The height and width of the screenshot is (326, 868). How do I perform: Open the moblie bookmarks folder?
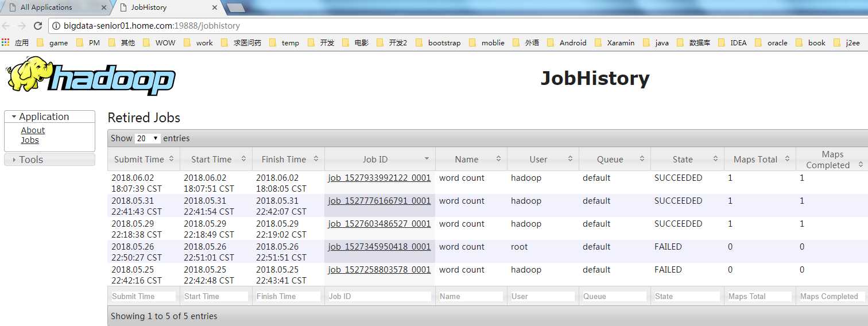tap(487, 42)
